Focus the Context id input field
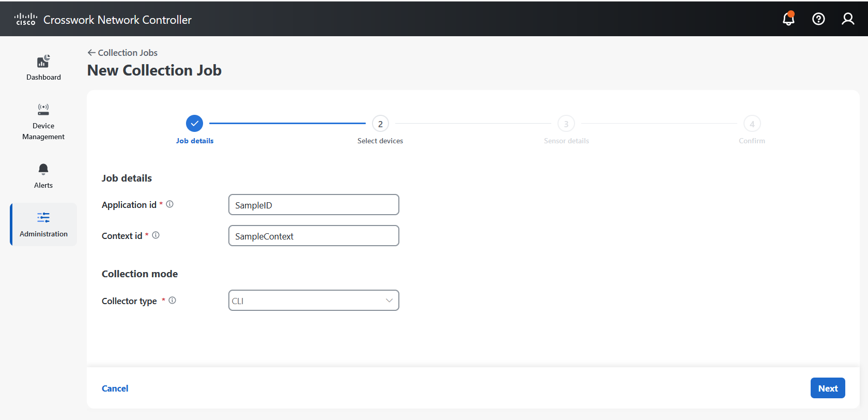 pyautogui.click(x=314, y=236)
